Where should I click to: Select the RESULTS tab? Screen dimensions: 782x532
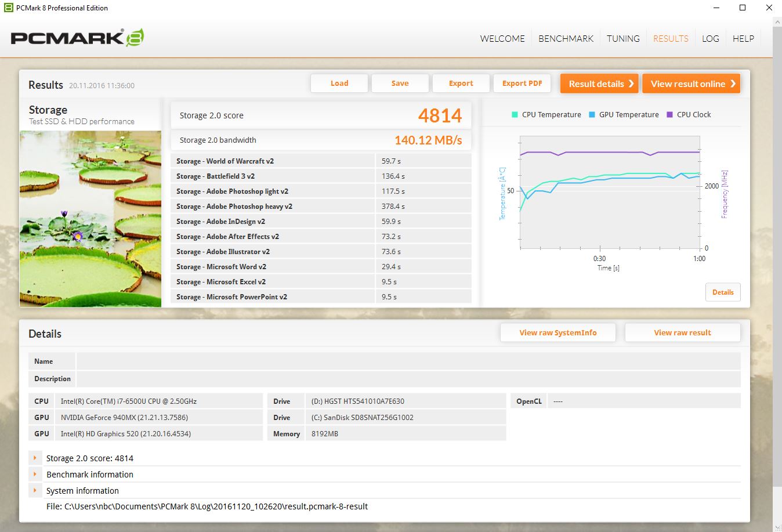[671, 38]
